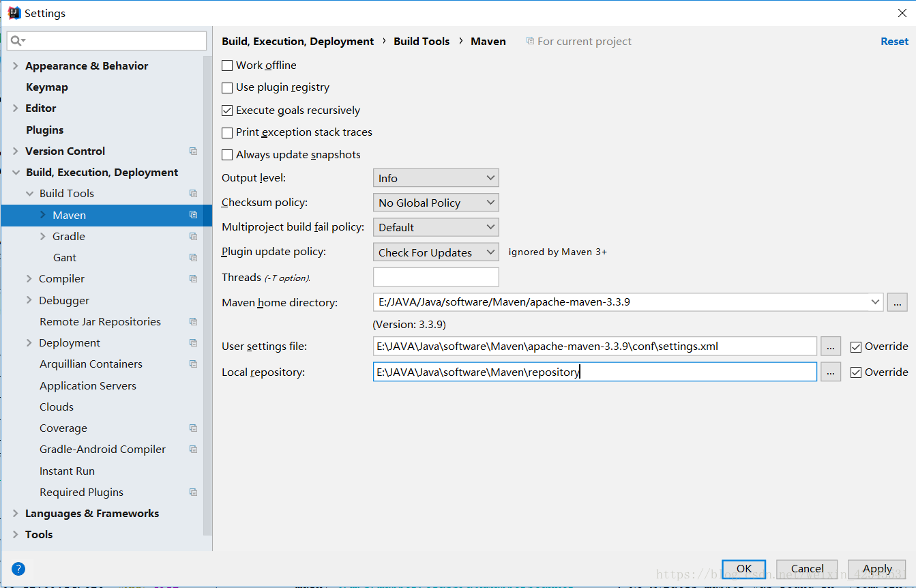
Task: Click the 'For current project' icon in the breadcrumb
Action: click(530, 42)
